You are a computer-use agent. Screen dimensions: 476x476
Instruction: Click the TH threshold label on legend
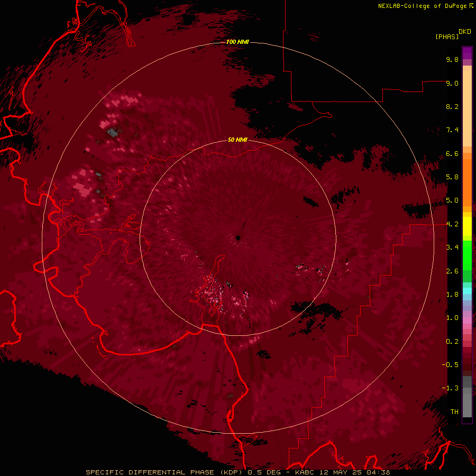(x=454, y=412)
